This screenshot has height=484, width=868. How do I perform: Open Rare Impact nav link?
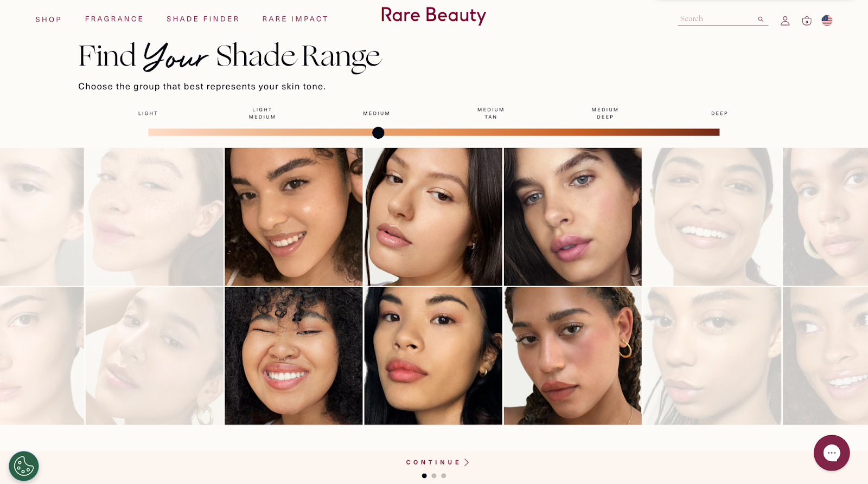(295, 19)
